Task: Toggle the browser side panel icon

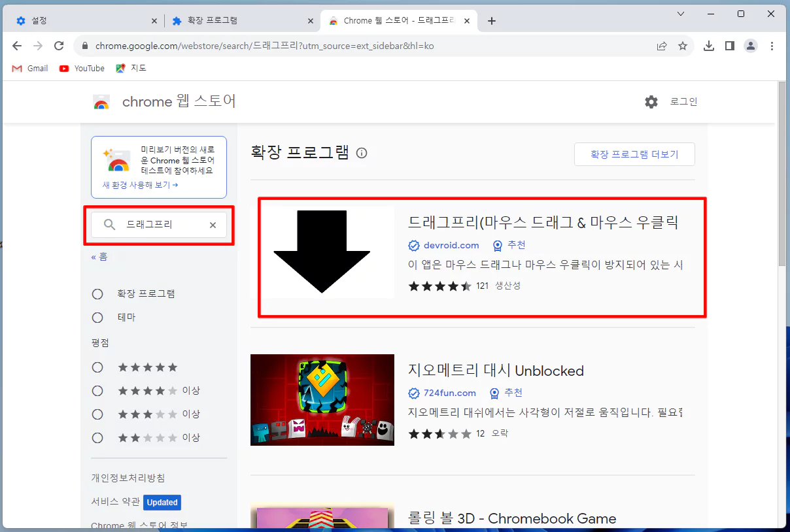Action: tap(730, 46)
